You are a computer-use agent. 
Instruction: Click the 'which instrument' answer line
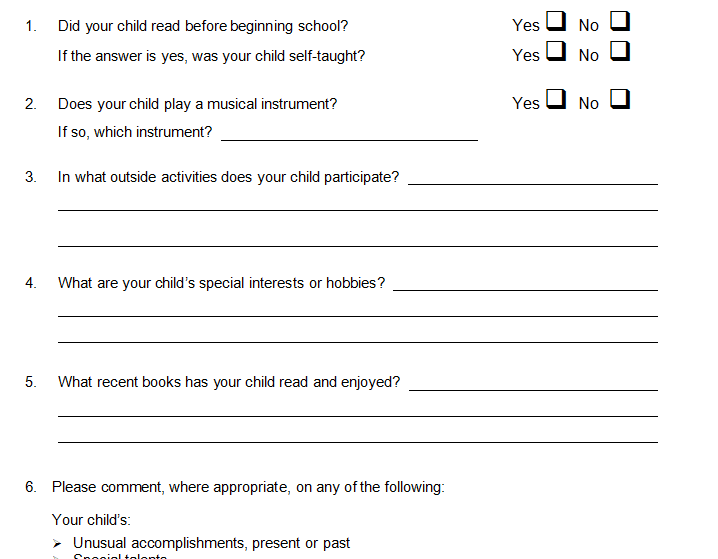tap(349, 135)
